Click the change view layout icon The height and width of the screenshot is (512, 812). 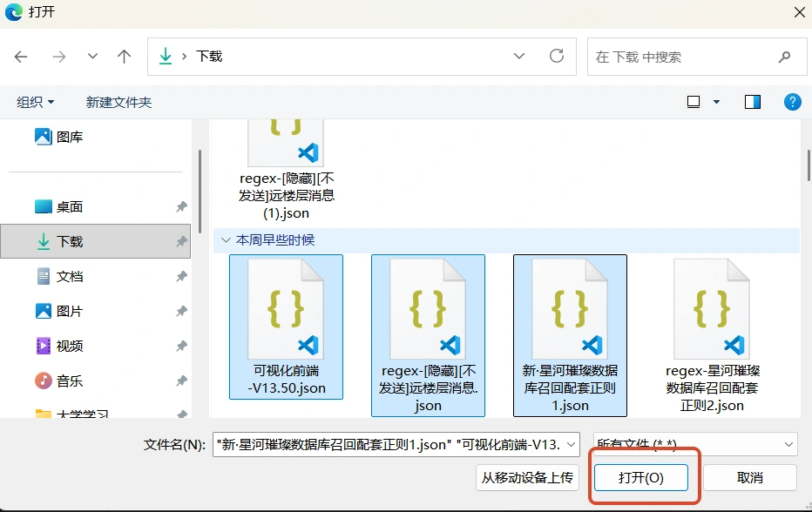point(694,102)
